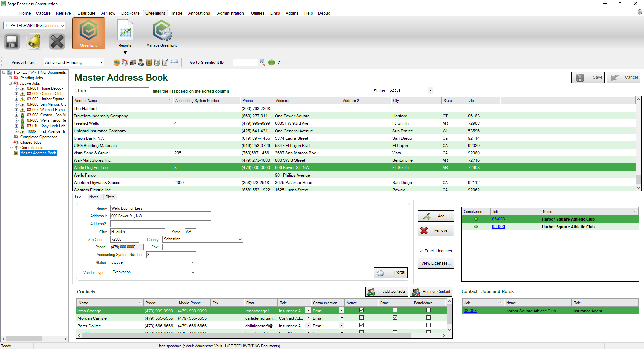Open the Home menu
This screenshot has width=644, height=349.
(25, 13)
